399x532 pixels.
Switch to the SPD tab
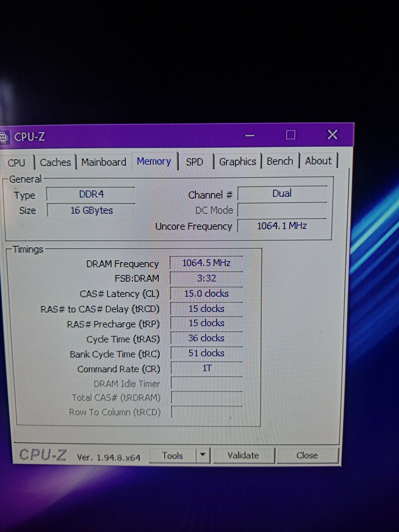click(x=194, y=162)
